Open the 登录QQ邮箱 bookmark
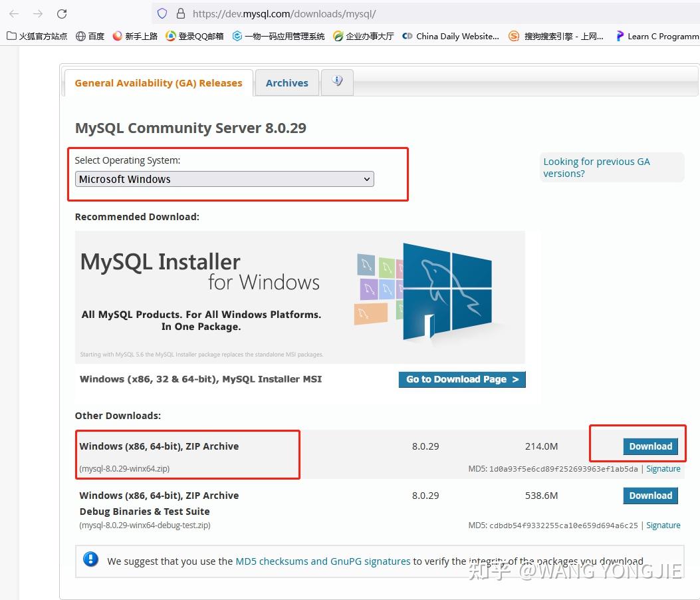This screenshot has width=700, height=600. point(194,36)
